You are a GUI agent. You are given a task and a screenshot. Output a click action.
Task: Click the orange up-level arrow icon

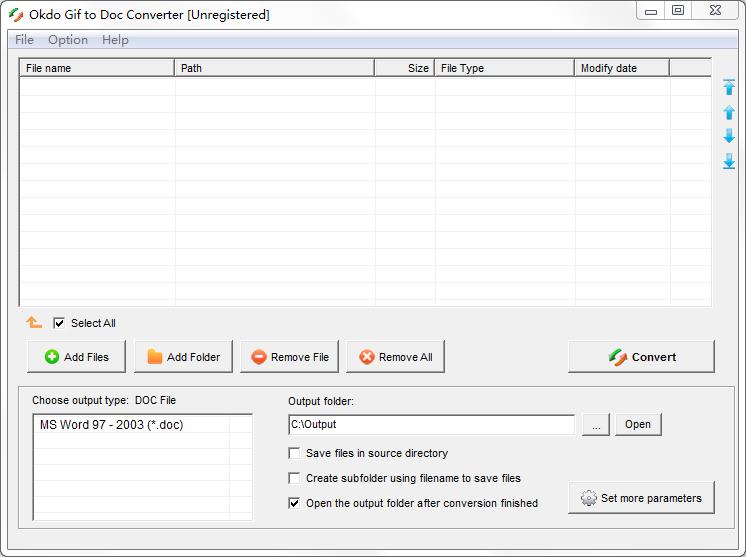coord(34,323)
